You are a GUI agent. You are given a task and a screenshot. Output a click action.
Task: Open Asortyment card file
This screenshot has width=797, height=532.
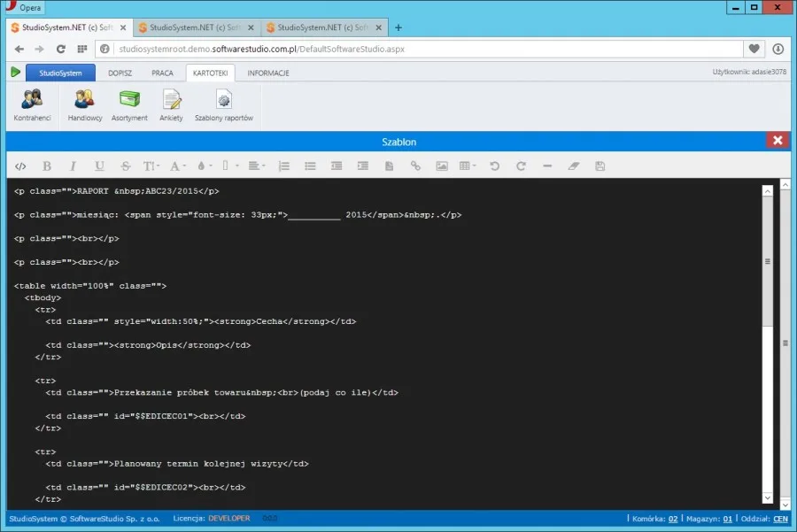point(129,105)
